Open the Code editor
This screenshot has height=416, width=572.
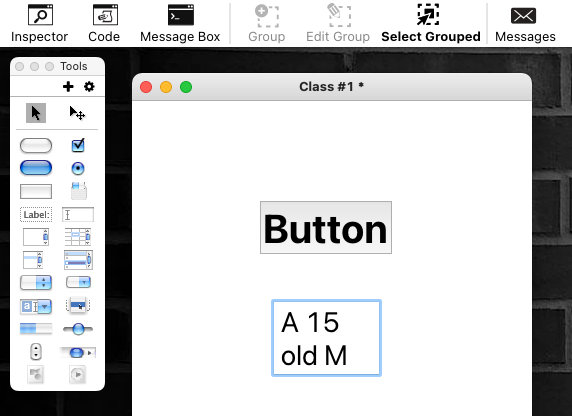pyautogui.click(x=104, y=23)
